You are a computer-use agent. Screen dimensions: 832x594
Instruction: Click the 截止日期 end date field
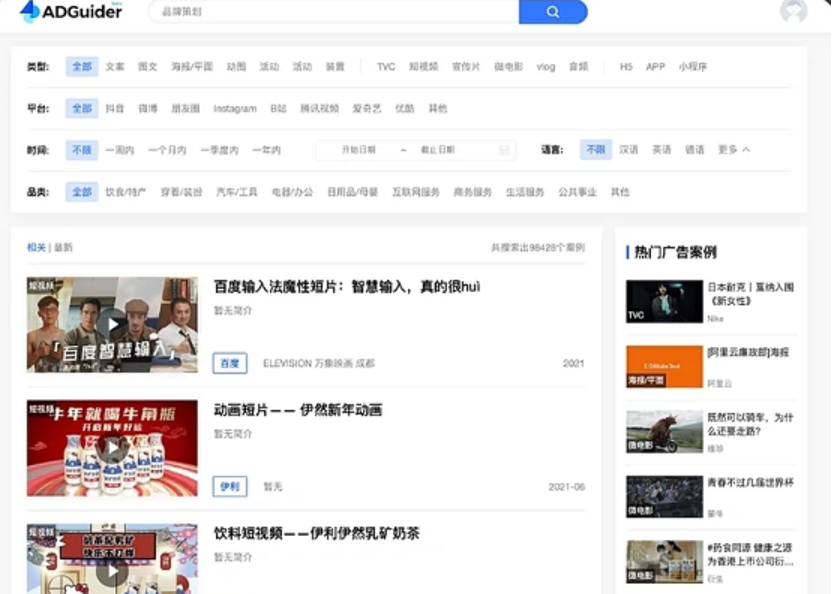coord(438,150)
